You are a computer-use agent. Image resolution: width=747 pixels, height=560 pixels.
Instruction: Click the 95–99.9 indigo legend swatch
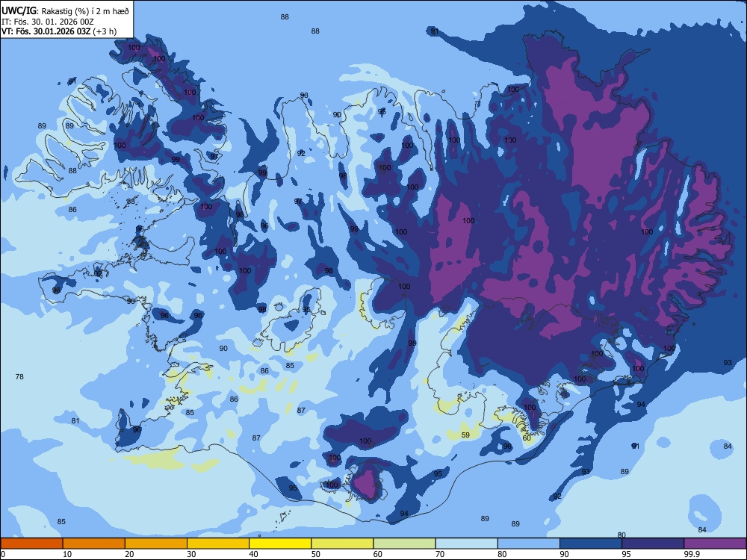pos(653,544)
